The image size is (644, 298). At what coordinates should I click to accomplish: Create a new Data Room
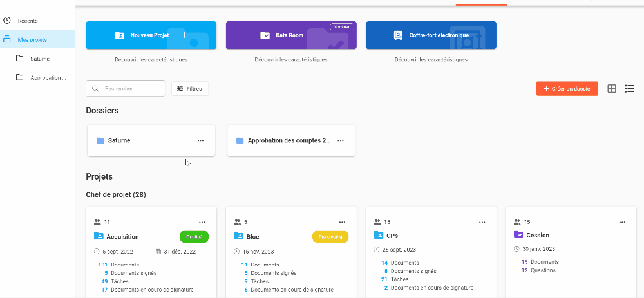[291, 35]
